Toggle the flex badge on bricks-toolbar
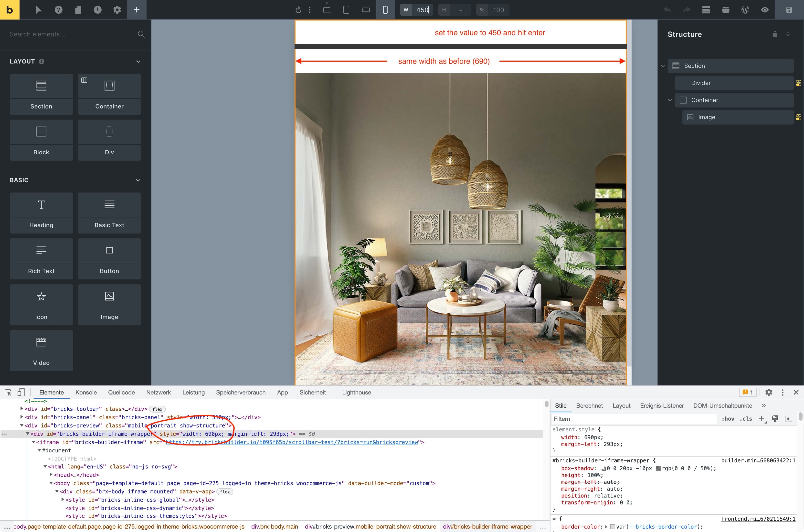The image size is (804, 532). tap(158, 409)
